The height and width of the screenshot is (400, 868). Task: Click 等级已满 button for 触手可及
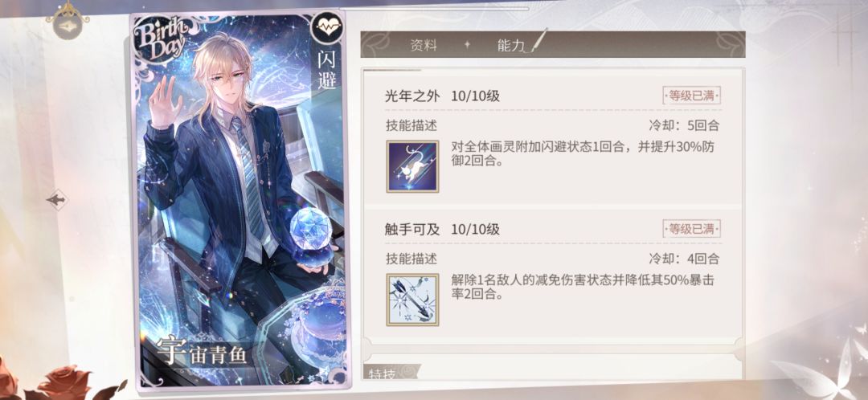[692, 228]
